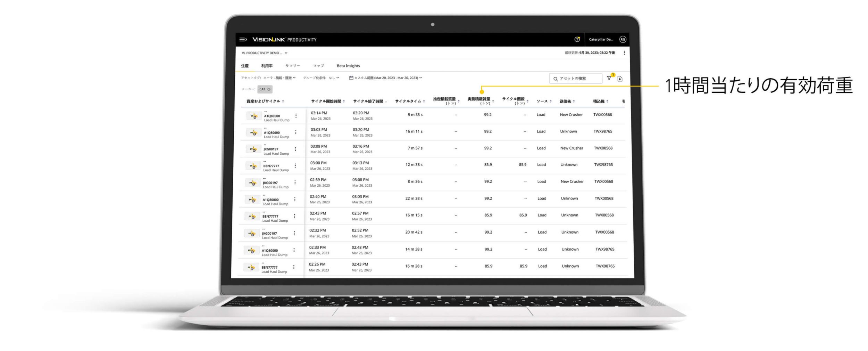Open the filter funnel icon
The height and width of the screenshot is (351, 868).
point(609,78)
